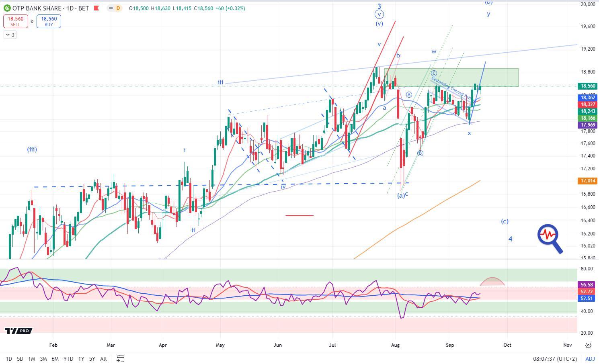Choose the 6M time range
Screen dimensions: 599x364
point(55,359)
